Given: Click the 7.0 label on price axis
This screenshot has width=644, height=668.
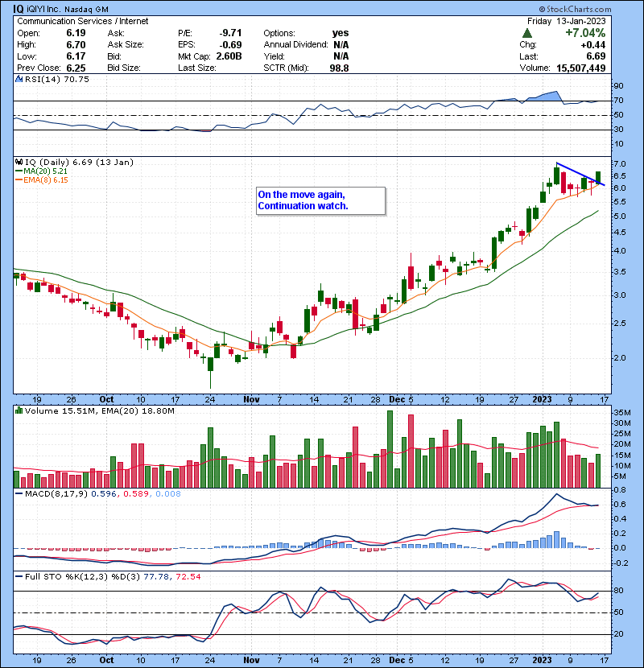Looking at the screenshot, I should coord(620,164).
